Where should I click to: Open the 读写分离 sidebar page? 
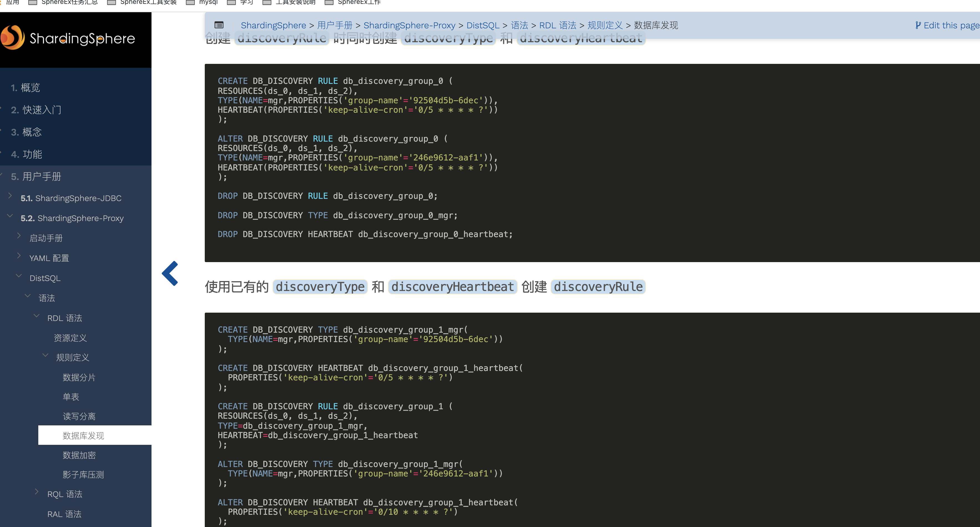point(79,416)
